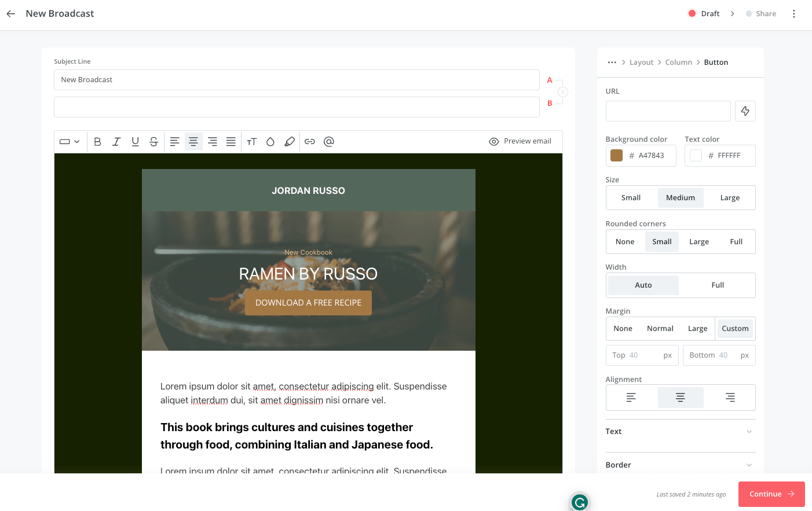Go to the Layout breadcrumb item
Image resolution: width=812 pixels, height=511 pixels.
641,62
